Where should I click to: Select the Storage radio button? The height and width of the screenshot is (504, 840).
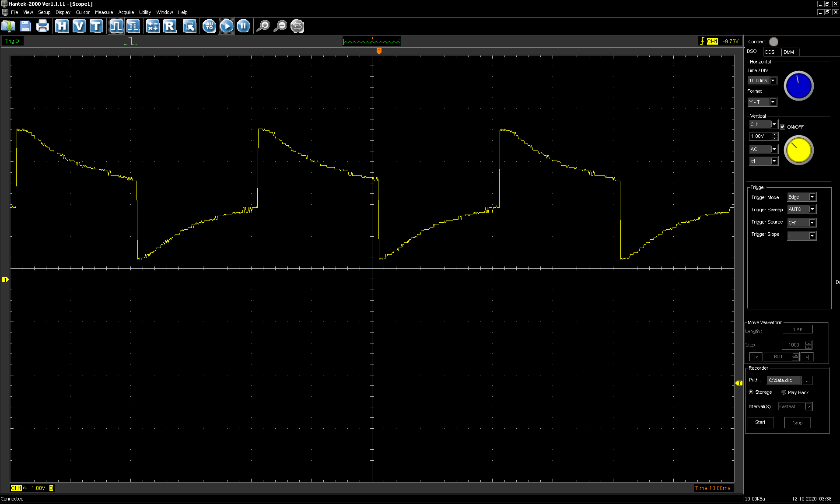point(751,392)
